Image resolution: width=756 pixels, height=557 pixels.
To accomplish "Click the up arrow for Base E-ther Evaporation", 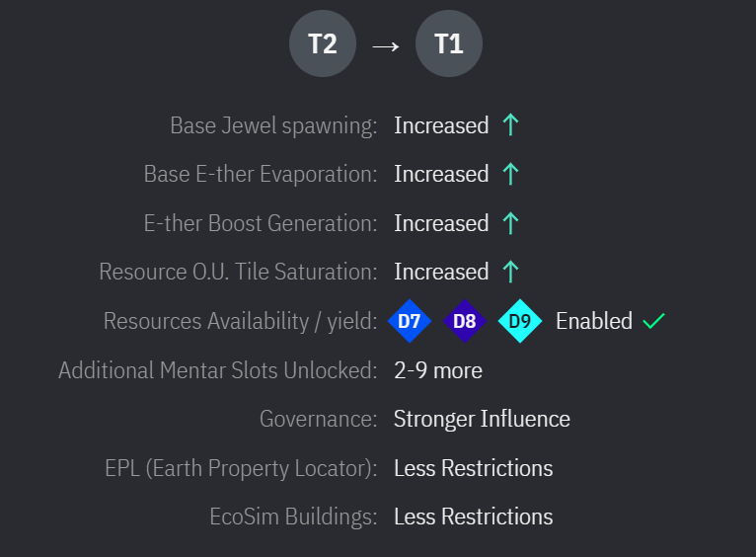I will tap(510, 174).
